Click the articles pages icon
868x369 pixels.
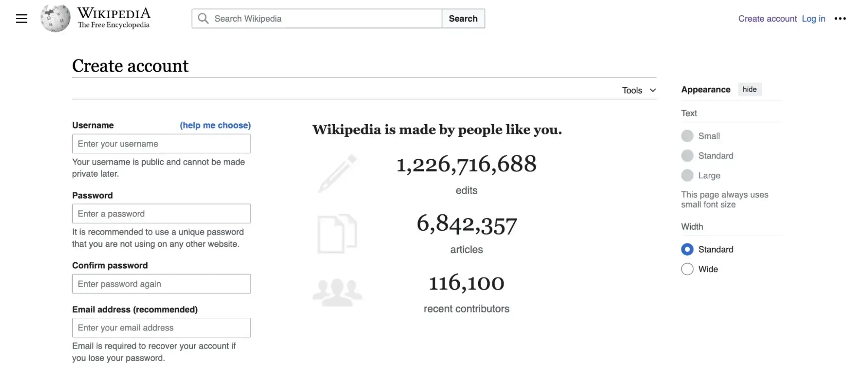(337, 234)
